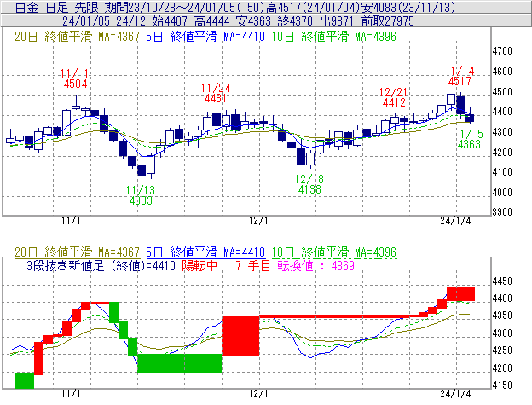
Task: Click the header title 白金 日足 先限
Action: pyautogui.click(x=56, y=7)
